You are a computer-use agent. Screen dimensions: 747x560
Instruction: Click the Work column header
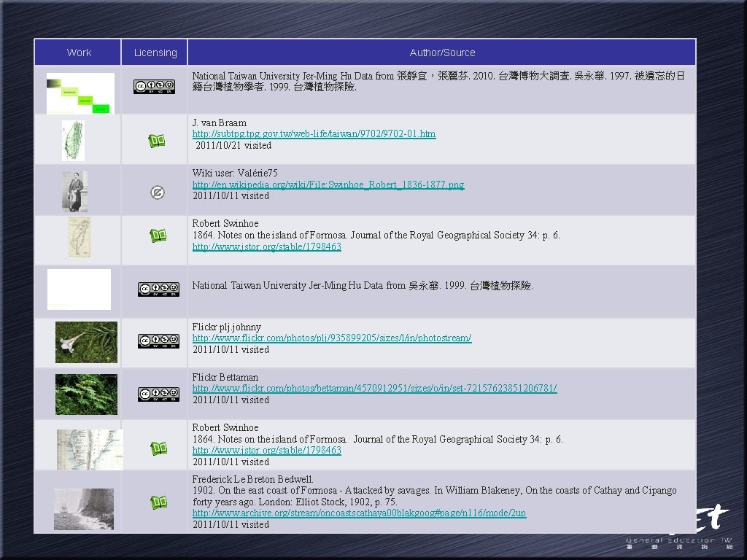coord(77,52)
